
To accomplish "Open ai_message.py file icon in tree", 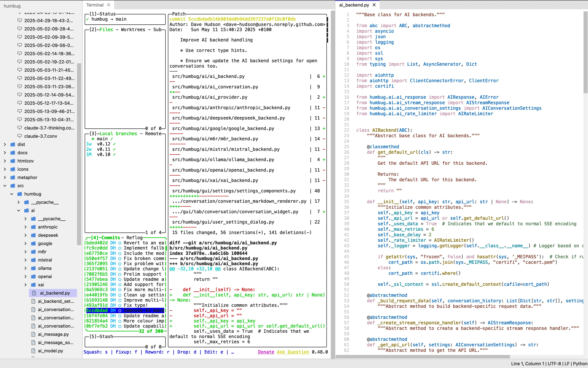I will (x=34, y=334).
